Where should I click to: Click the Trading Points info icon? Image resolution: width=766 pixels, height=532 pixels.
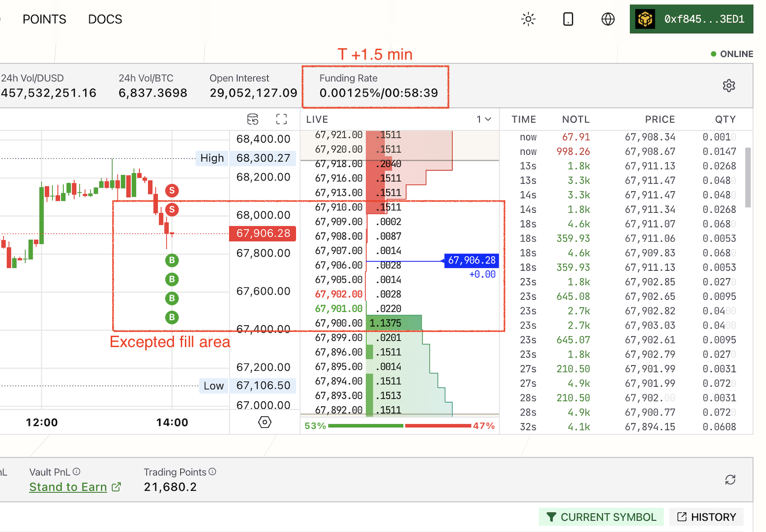[212, 472]
